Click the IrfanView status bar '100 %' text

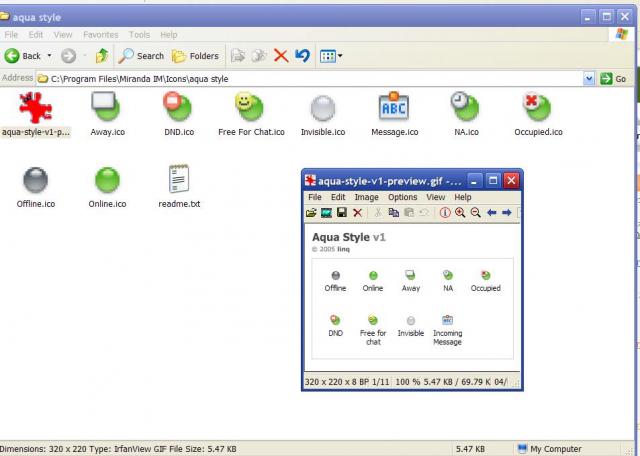click(407, 382)
